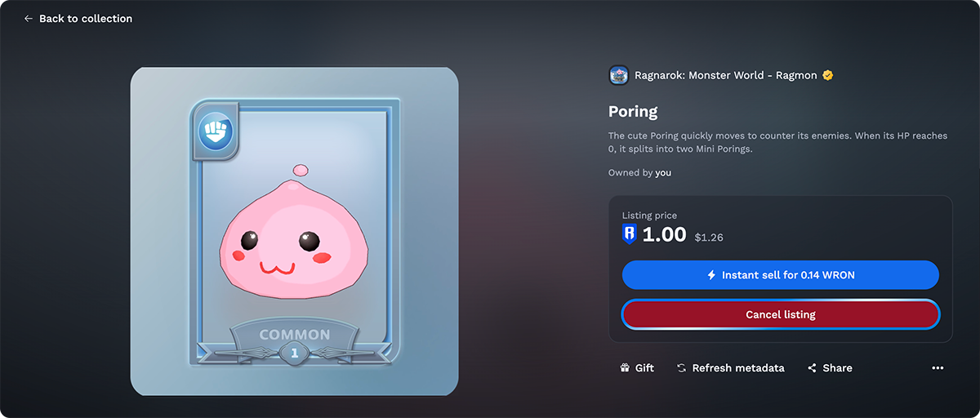Click the Share icon
Viewport: 980px width, 418px height.
(x=812, y=368)
